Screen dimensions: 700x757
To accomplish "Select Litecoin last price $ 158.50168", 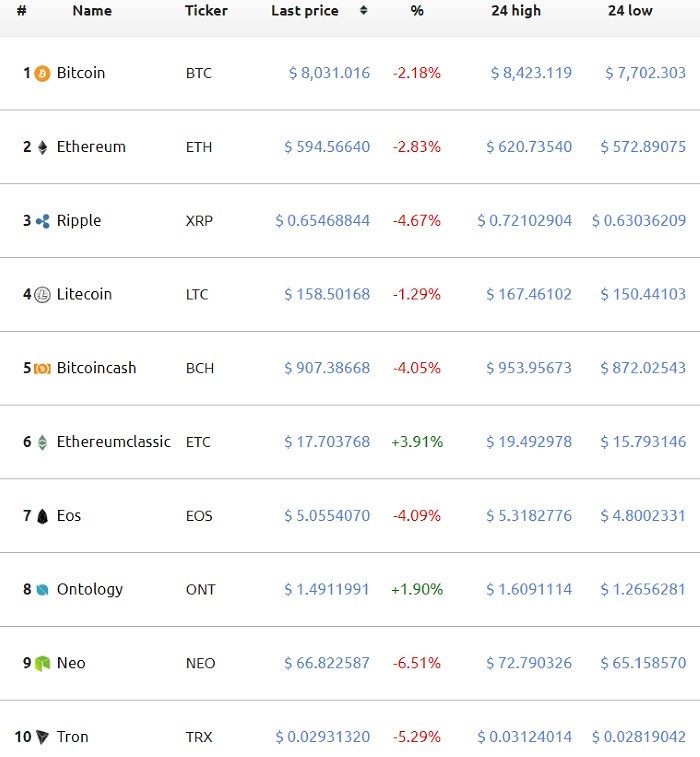I will (x=327, y=295).
